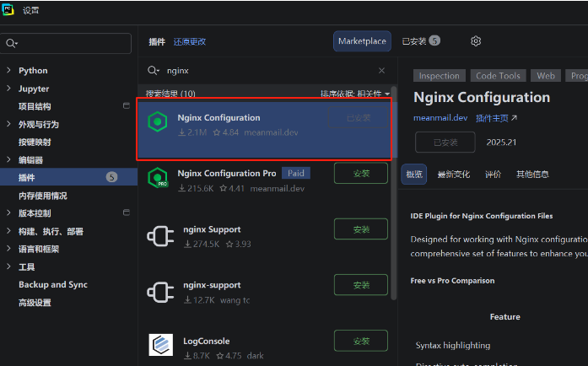Open the meanmail.dev vendor link
Image resolution: width=588 pixels, height=366 pixels.
pos(440,118)
